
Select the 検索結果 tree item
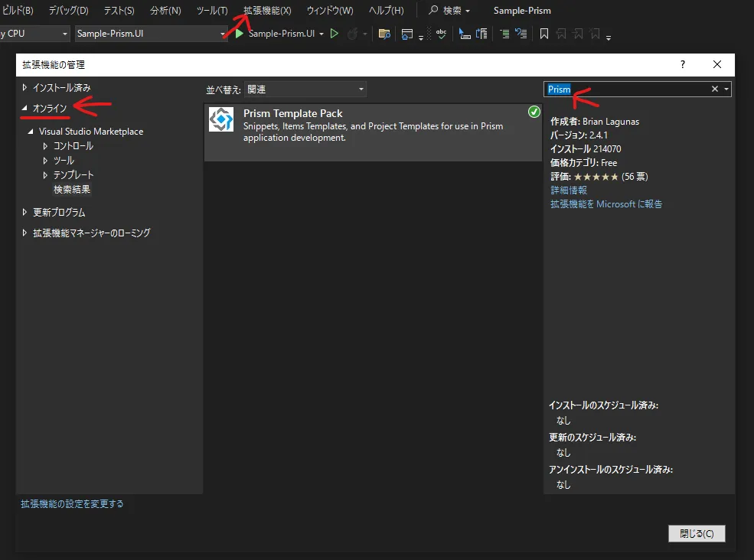tap(72, 190)
